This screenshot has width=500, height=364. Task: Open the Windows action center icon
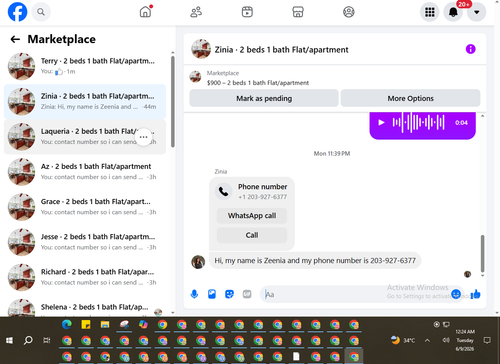487,340
